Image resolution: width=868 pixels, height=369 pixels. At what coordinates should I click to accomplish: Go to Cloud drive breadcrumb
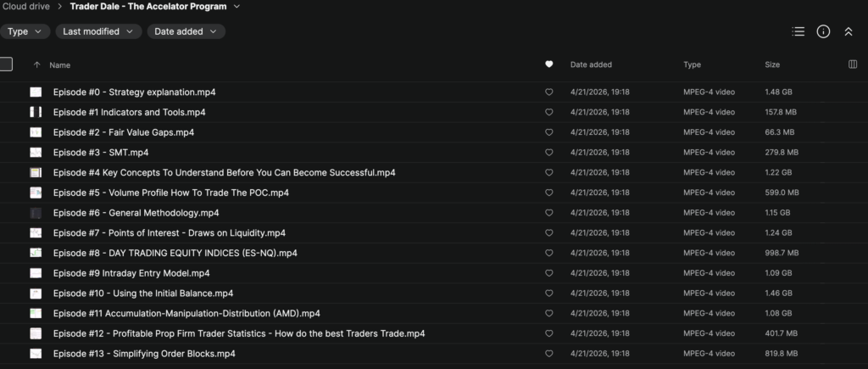pos(26,7)
